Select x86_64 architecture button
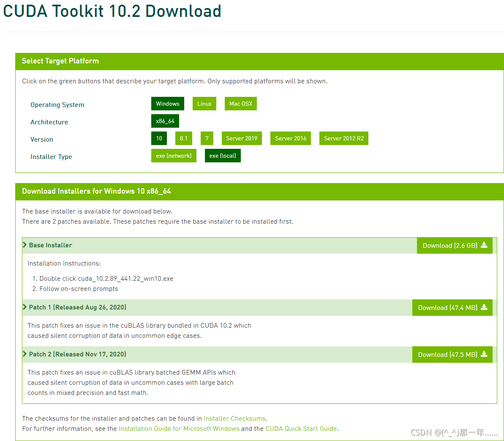 click(x=165, y=121)
